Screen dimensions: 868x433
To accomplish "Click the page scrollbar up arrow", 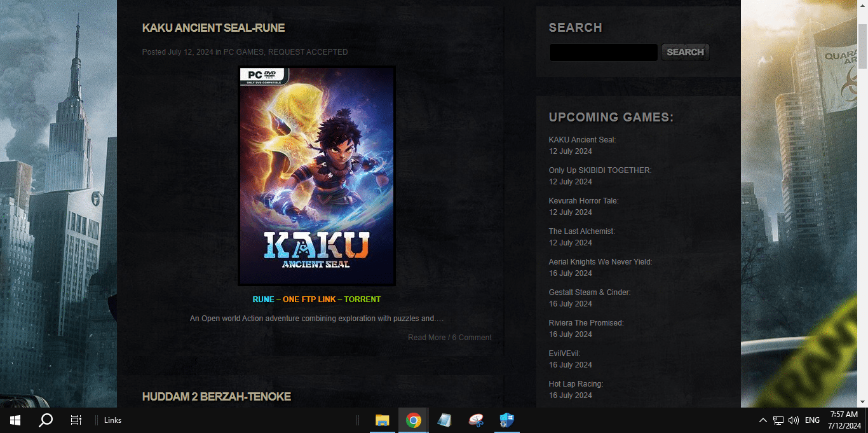I will 862,4.
